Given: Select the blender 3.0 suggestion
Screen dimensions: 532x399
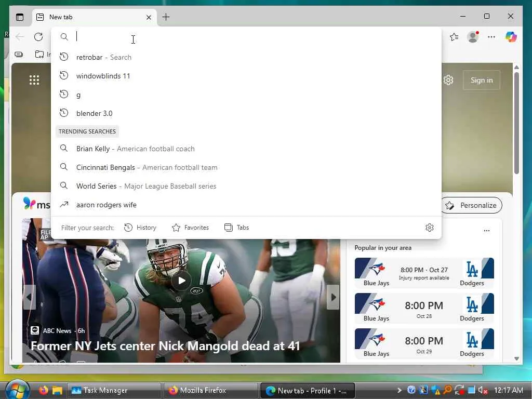Looking at the screenshot, I should [x=246, y=113].
